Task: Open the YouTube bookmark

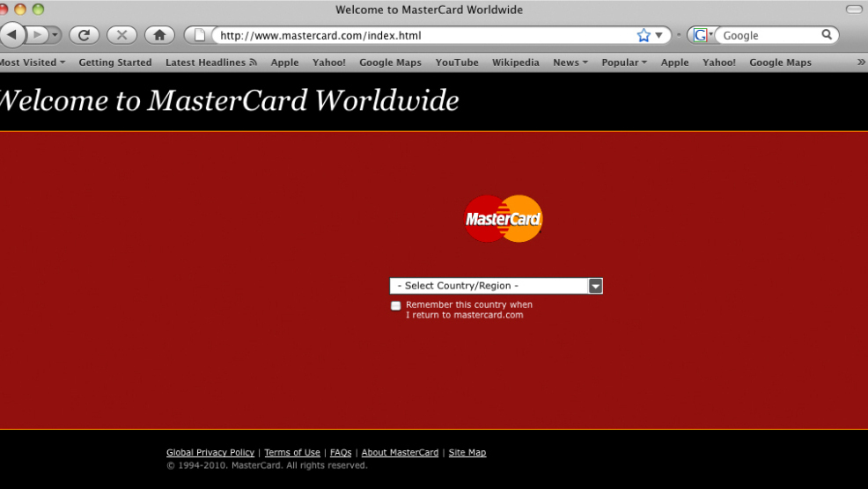Action: point(457,62)
